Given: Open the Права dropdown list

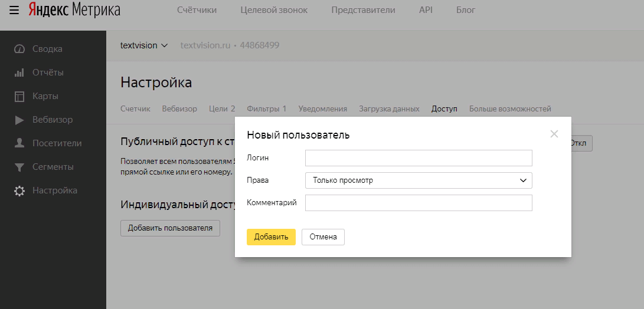Looking at the screenshot, I should pos(419,180).
